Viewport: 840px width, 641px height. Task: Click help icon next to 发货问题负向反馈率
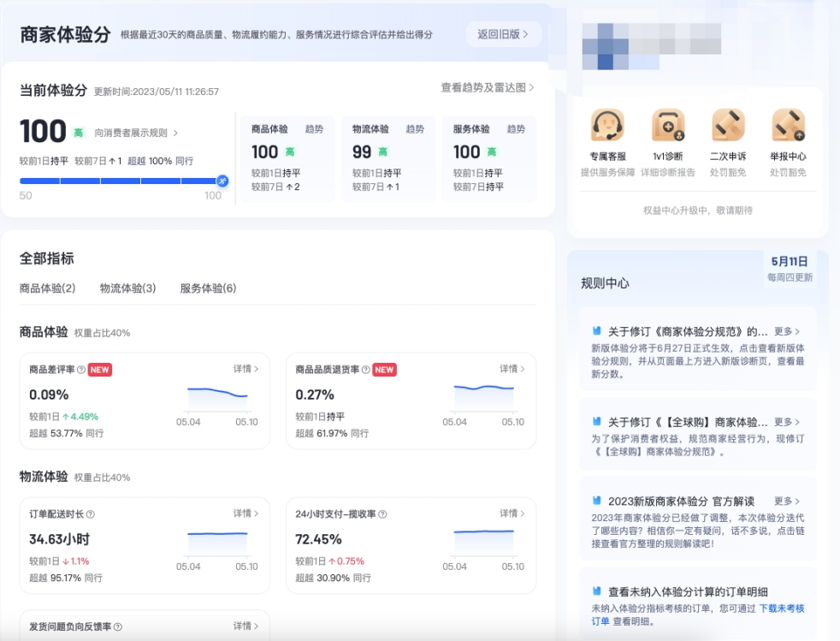(x=118, y=626)
